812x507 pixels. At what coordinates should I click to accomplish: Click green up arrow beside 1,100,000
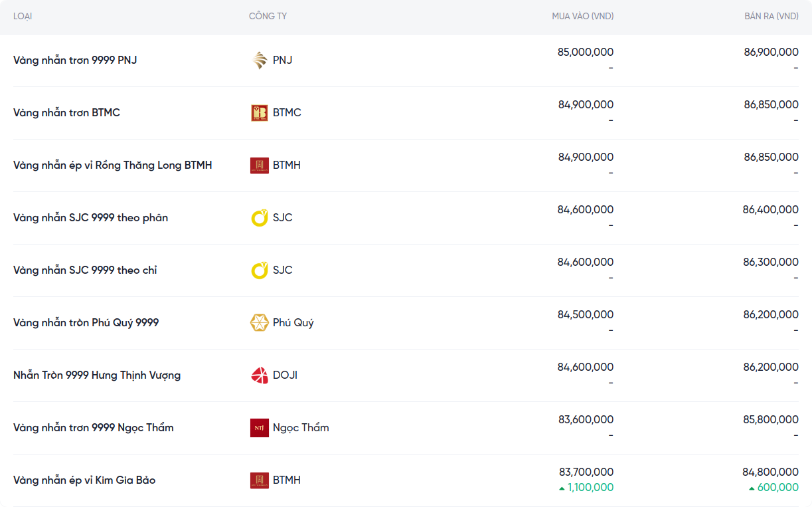point(562,488)
